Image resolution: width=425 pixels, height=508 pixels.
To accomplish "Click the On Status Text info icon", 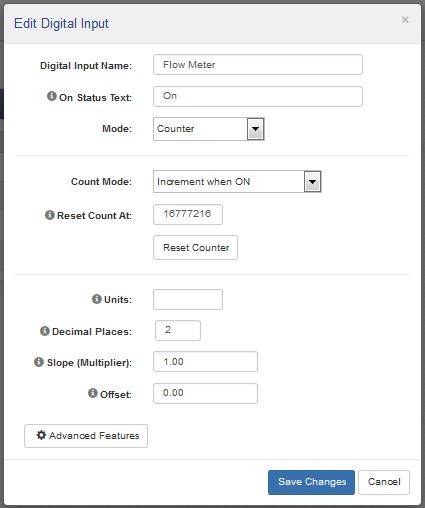I will tap(51, 96).
